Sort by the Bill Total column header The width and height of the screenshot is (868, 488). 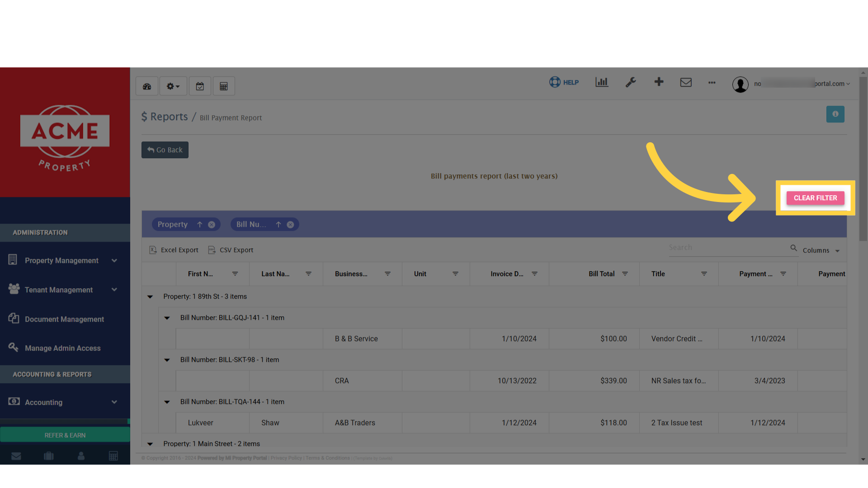(601, 274)
